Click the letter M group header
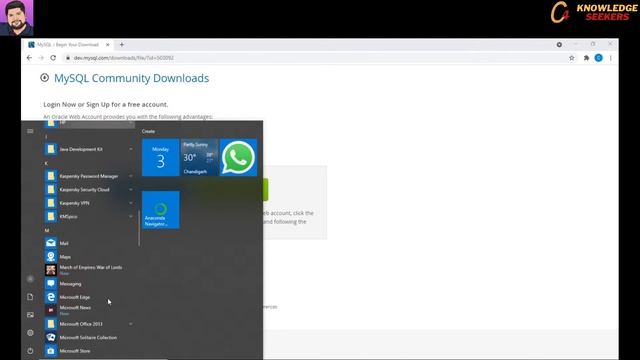 click(x=47, y=231)
